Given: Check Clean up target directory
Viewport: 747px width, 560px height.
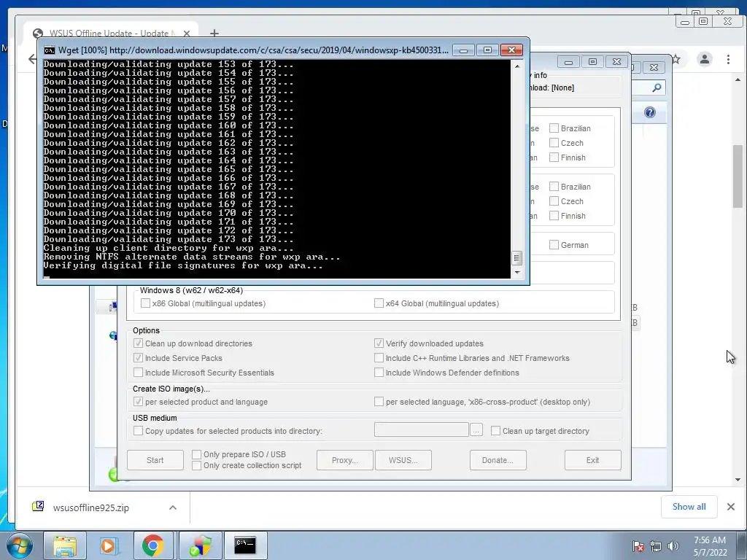Looking at the screenshot, I should (495, 431).
